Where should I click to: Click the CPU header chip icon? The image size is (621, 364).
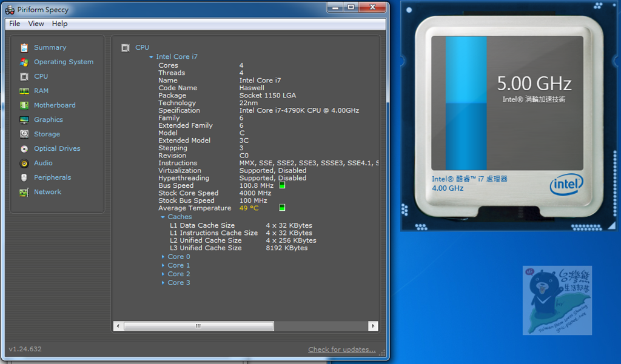(x=126, y=48)
